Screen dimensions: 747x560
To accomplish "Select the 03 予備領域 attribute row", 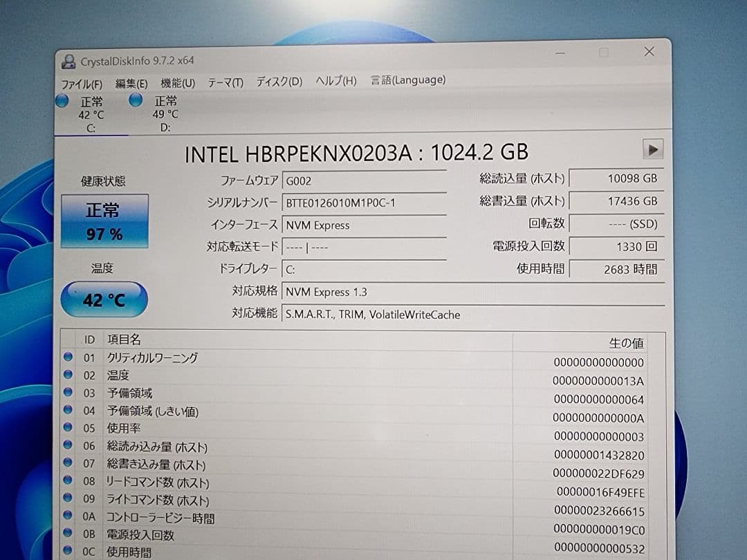I will click(353, 395).
